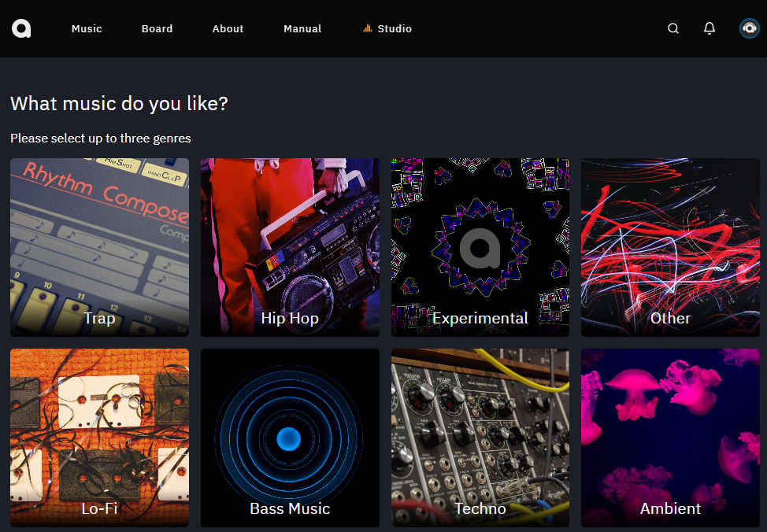Go to the Board page
The width and height of the screenshot is (767, 532).
157,29
